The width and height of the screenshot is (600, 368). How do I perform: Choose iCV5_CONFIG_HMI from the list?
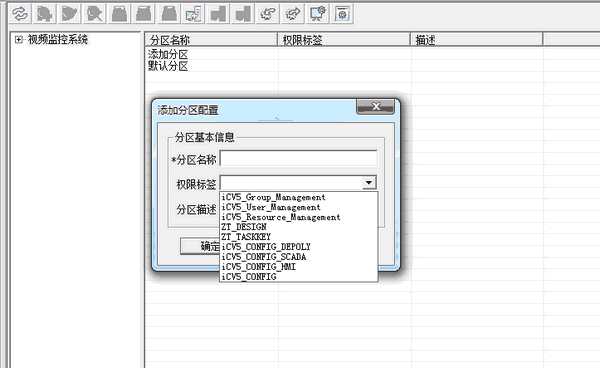pyautogui.click(x=298, y=267)
